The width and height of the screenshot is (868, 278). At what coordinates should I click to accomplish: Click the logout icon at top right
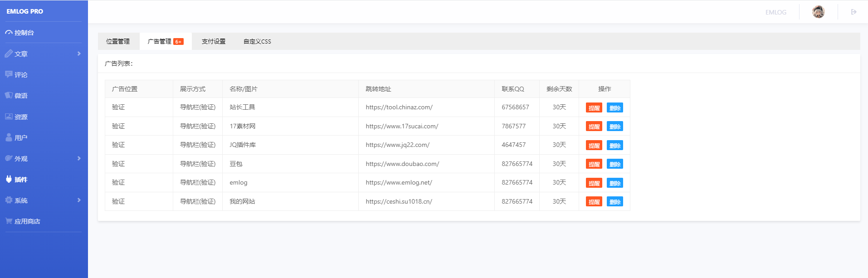[854, 12]
